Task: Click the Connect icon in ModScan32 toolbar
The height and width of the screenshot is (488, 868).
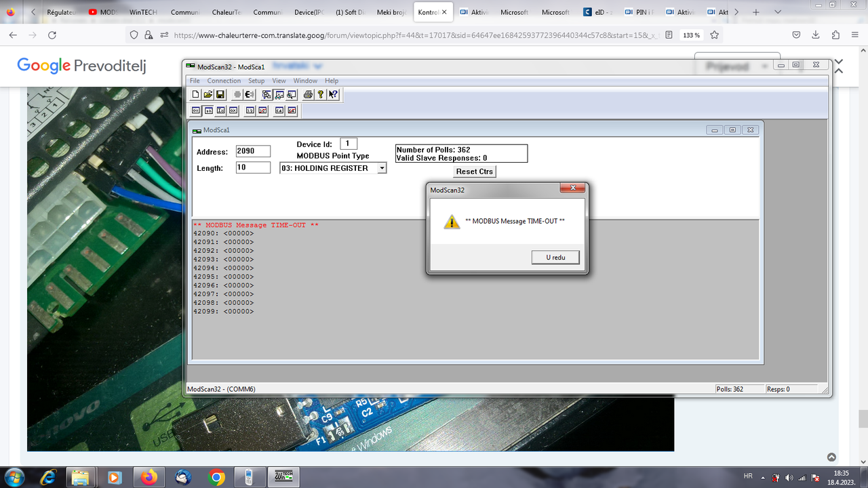Action: point(237,95)
